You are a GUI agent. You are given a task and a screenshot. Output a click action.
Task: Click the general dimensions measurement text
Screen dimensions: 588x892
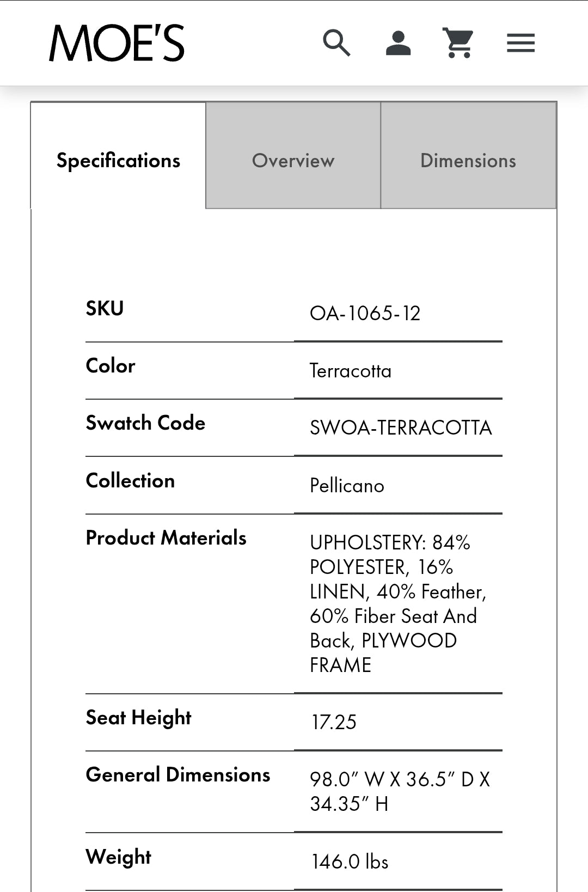coord(400,791)
